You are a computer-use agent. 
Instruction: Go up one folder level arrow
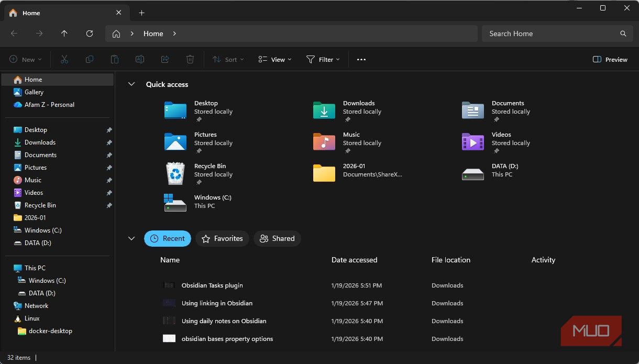pyautogui.click(x=64, y=34)
